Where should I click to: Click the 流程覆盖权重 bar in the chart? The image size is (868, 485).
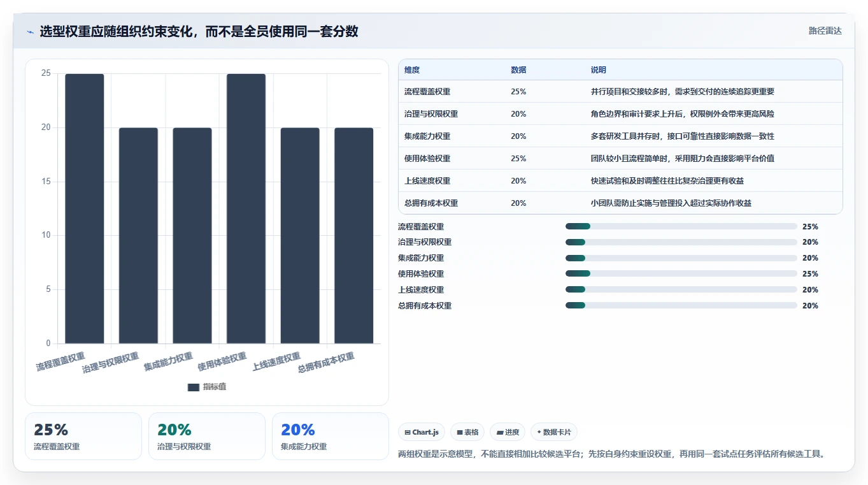point(84,208)
